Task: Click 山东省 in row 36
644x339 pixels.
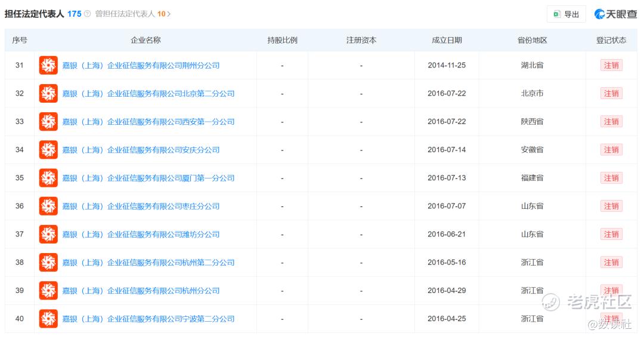Action: 532,207
